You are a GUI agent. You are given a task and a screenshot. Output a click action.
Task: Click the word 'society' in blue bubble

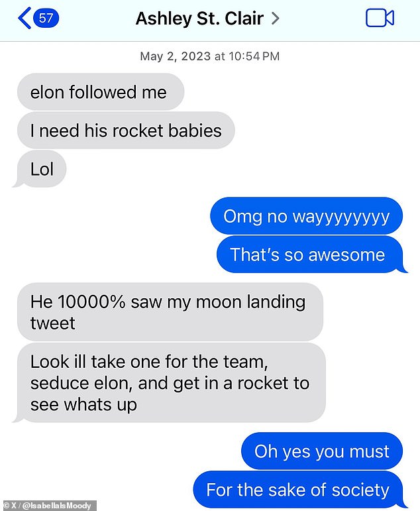point(360,490)
